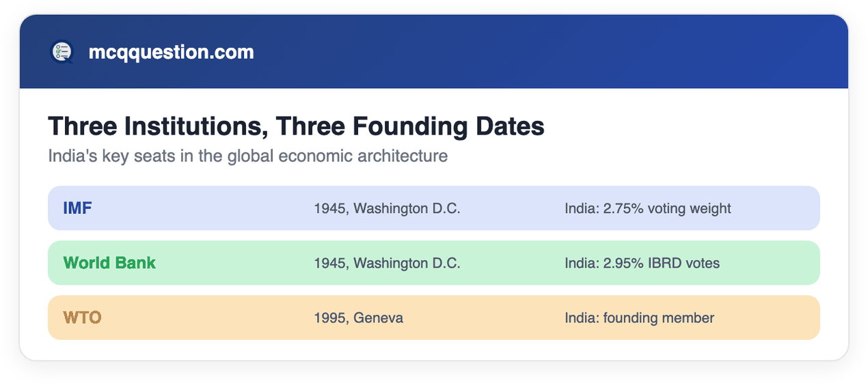Screen dimensions: 868x385
Task: Select the WTO label
Action: pyautogui.click(x=82, y=317)
